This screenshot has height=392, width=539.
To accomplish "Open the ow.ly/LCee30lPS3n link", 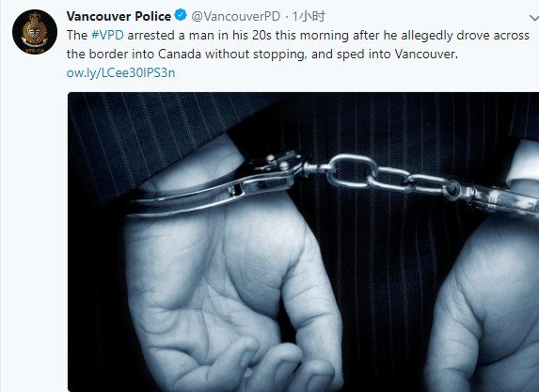I will 121,72.
